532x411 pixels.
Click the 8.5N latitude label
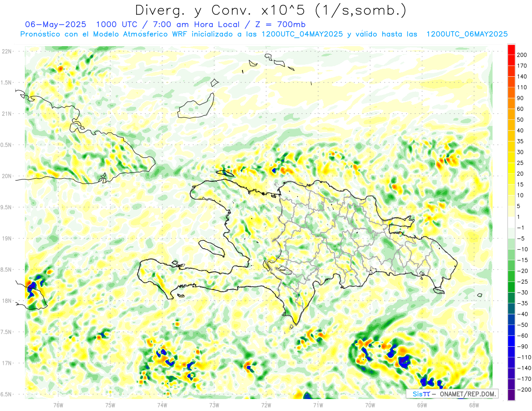pyautogui.click(x=6, y=270)
